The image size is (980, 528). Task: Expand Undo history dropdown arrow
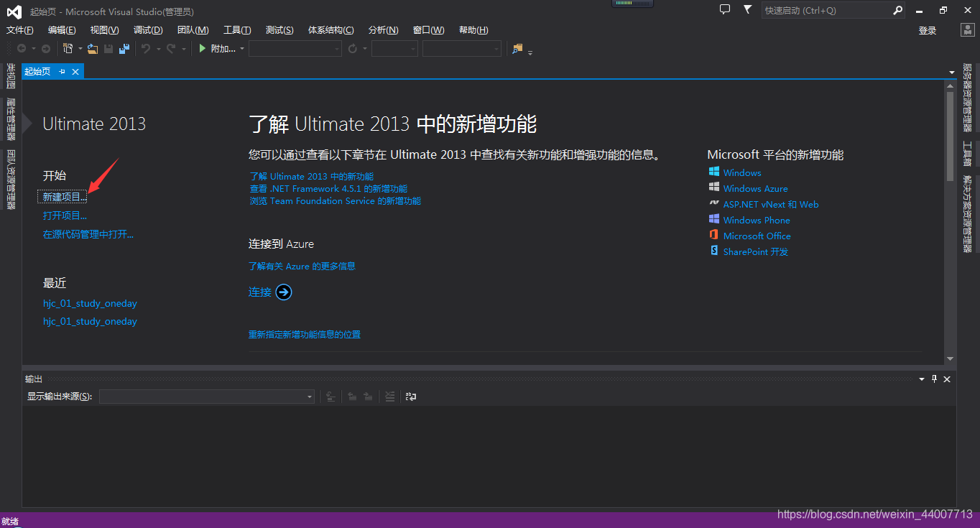pyautogui.click(x=158, y=49)
